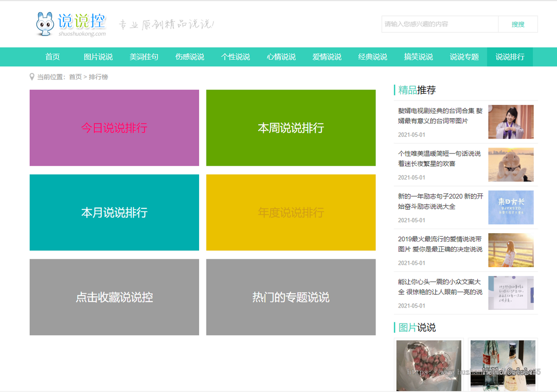
Task: Open the green 本周说说排行 tile
Action: click(x=291, y=128)
